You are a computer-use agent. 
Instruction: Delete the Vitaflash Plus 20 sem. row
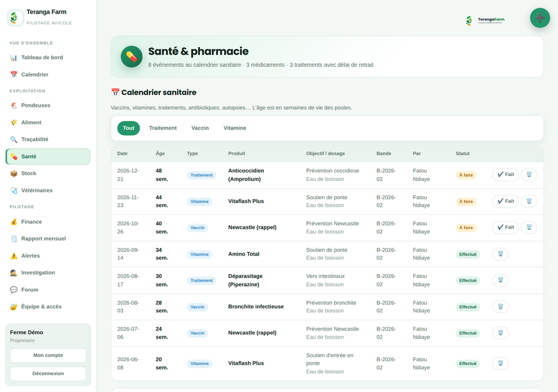500,364
